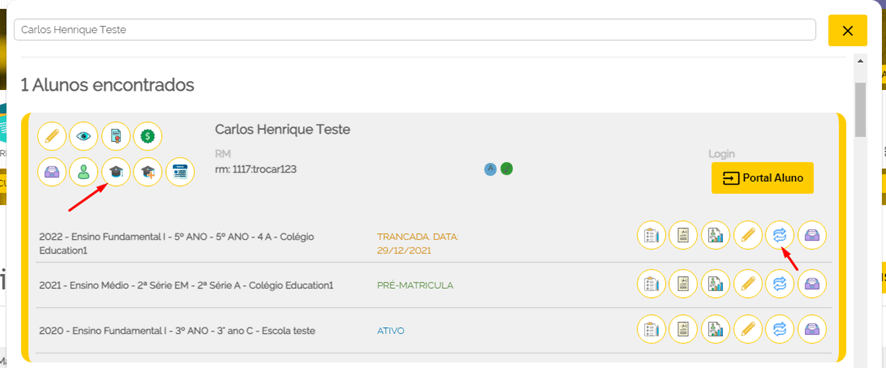The image size is (886, 368).
Task: Open the clipboard checklist icon in the 2022 row
Action: click(652, 236)
